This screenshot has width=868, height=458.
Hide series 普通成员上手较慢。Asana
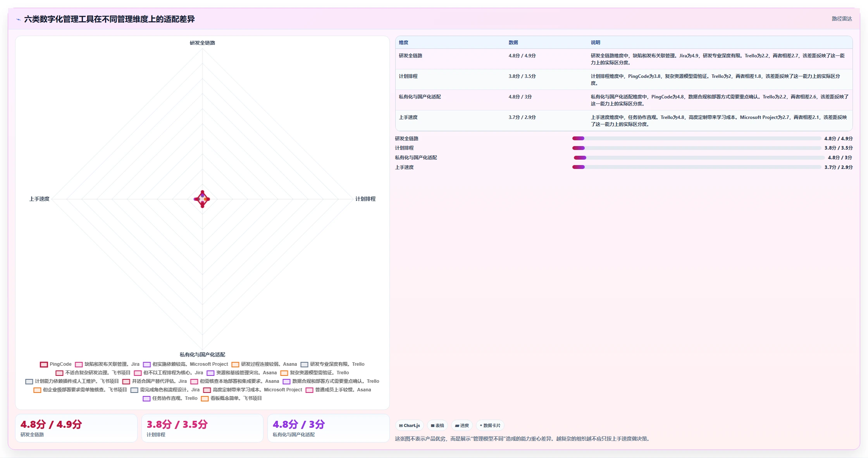338,390
